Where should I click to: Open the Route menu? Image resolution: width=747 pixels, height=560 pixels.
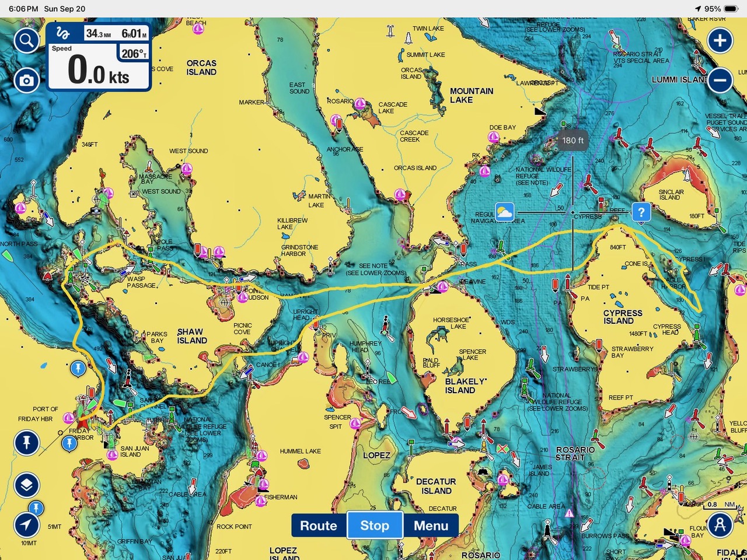pyautogui.click(x=319, y=526)
